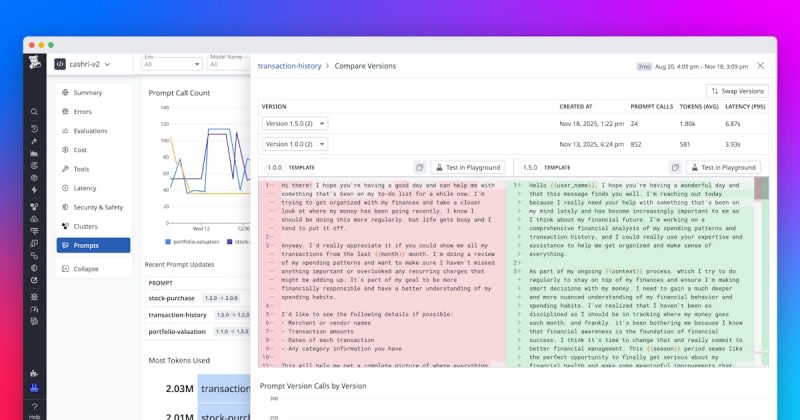This screenshot has width=800, height=420.
Task: Click the 3mo time range selector
Action: click(645, 65)
